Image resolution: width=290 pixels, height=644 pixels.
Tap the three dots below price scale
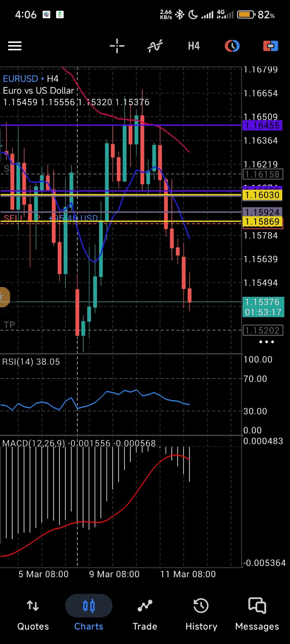267,342
